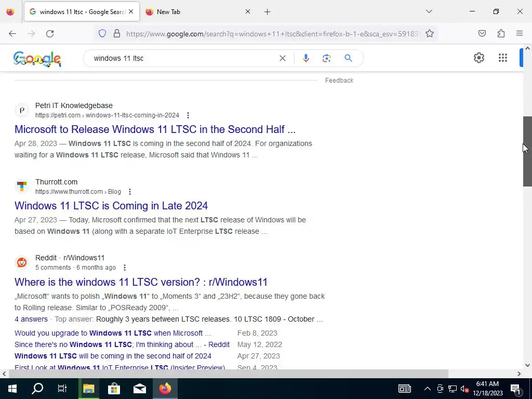The width and height of the screenshot is (532, 399).
Task: Close the New Tab tab
Action: tap(248, 11)
